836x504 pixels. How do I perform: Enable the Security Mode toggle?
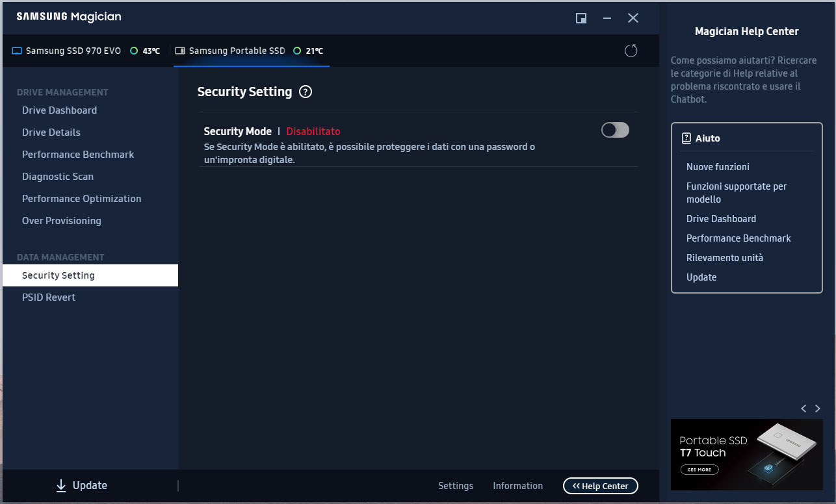click(615, 130)
